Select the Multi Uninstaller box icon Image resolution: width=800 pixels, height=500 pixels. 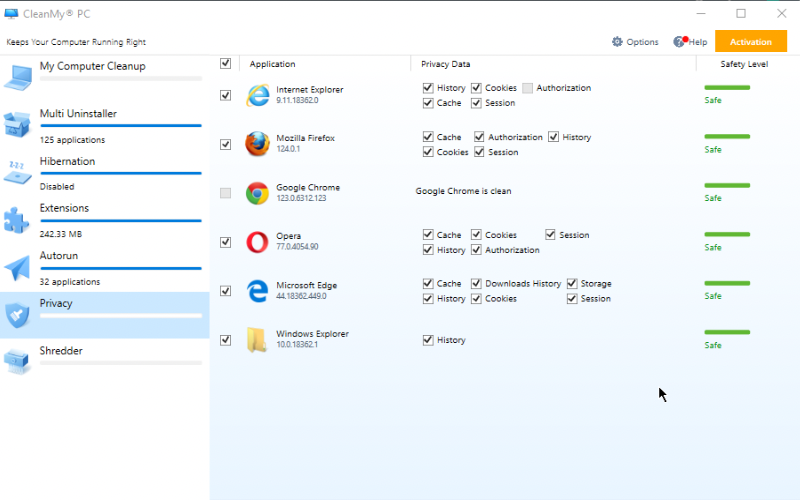click(x=17, y=124)
